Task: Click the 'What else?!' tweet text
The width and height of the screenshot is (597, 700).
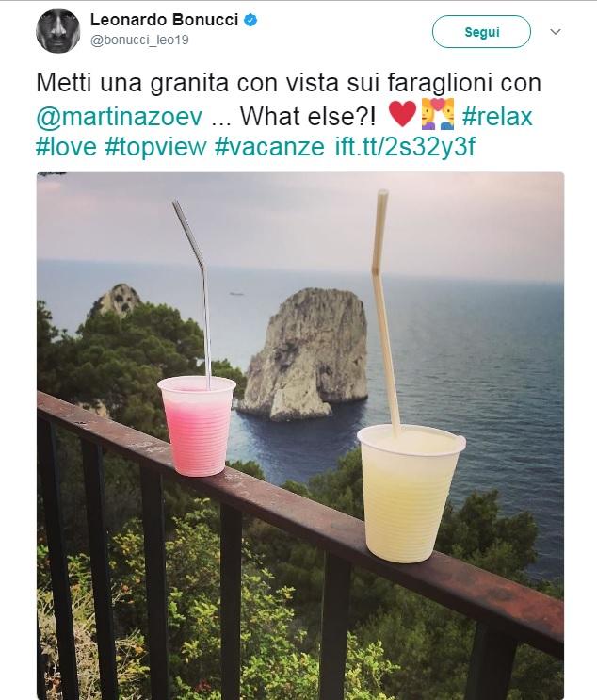Action: coord(308,116)
